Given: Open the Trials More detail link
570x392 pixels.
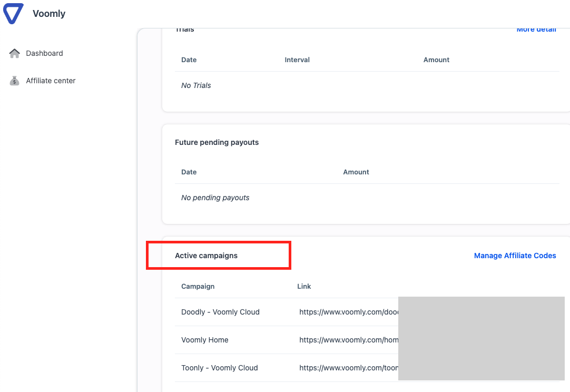Looking at the screenshot, I should point(536,30).
